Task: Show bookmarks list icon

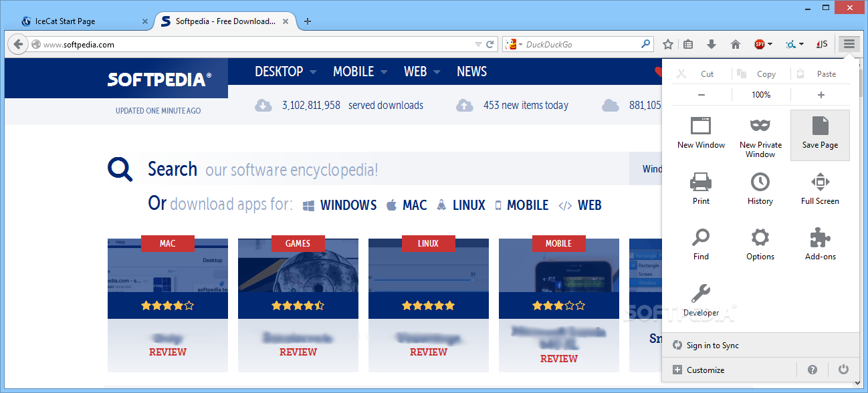Action: tap(688, 44)
